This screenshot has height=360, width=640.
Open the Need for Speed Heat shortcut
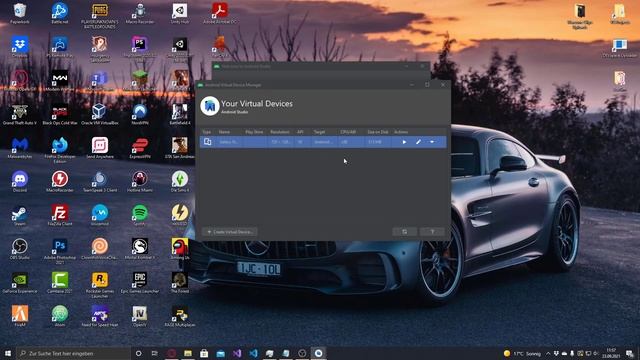click(100, 317)
